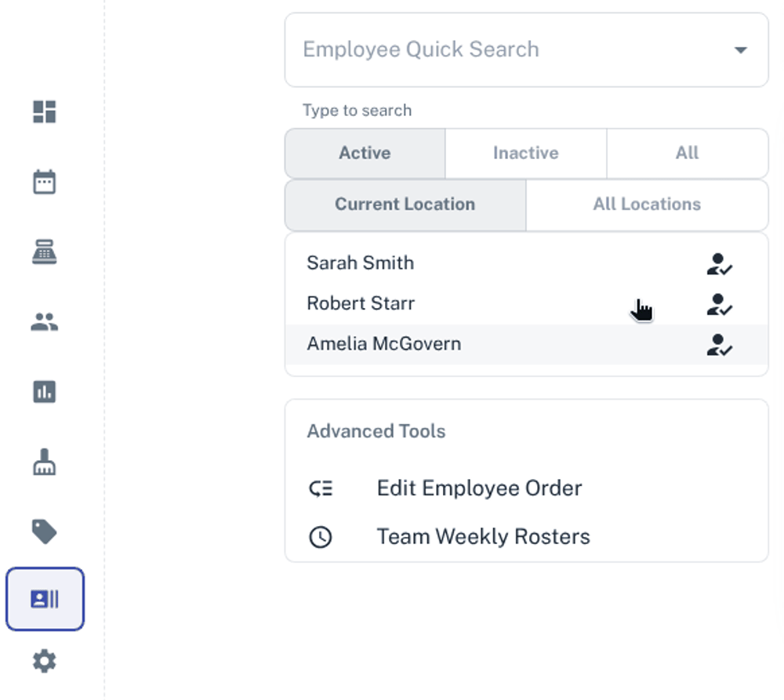Select the All Locations filter
This screenshot has height=700, width=784.
click(x=647, y=205)
